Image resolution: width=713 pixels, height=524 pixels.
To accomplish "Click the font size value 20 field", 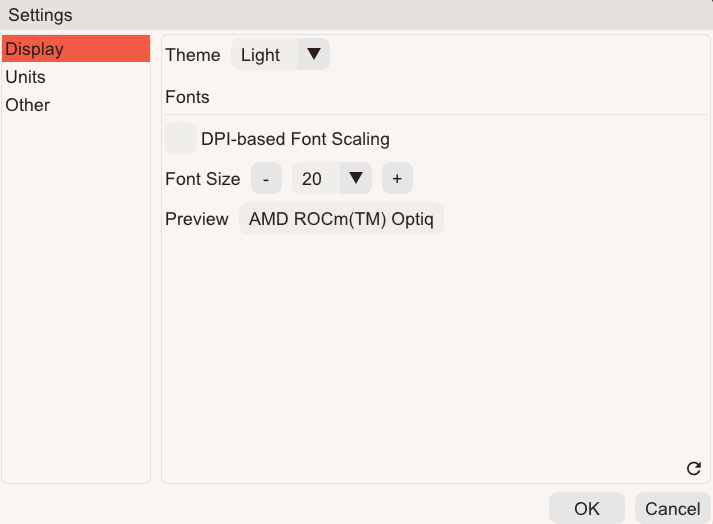I will pyautogui.click(x=314, y=179).
